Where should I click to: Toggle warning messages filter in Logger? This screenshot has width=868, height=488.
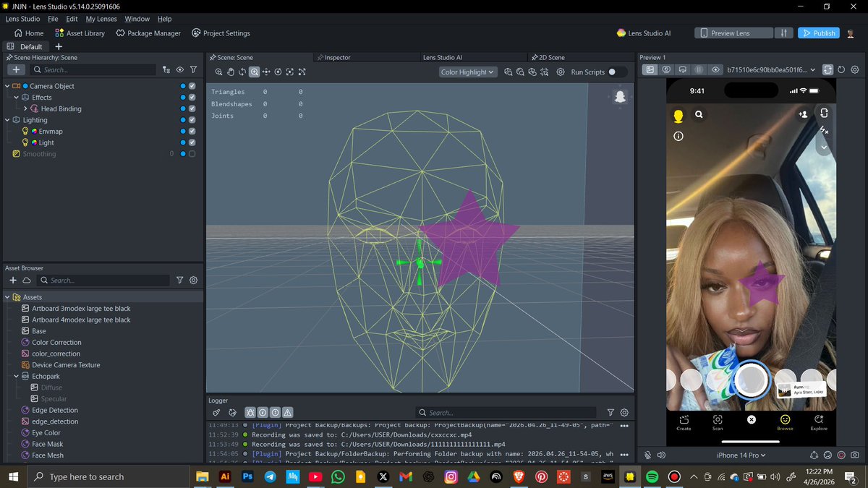point(287,412)
